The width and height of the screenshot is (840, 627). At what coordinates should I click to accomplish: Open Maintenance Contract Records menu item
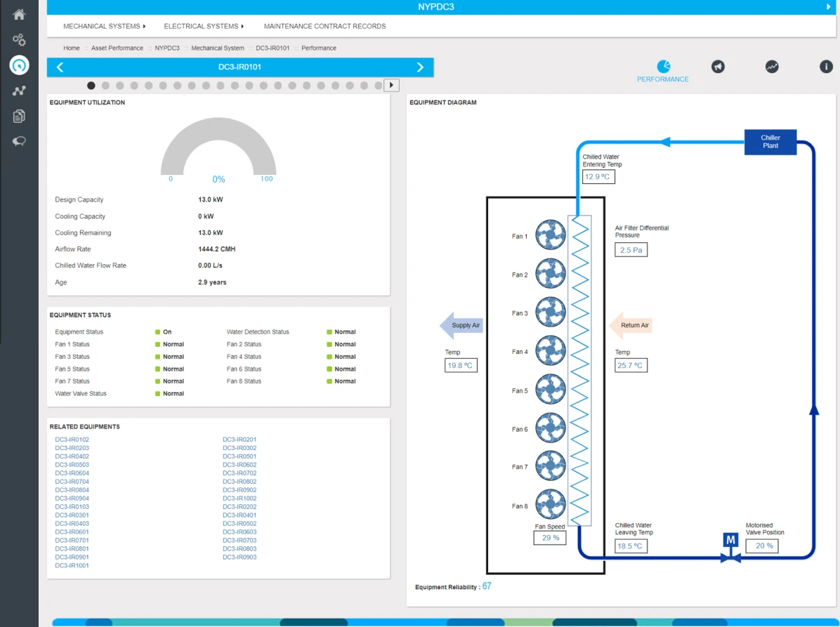324,26
